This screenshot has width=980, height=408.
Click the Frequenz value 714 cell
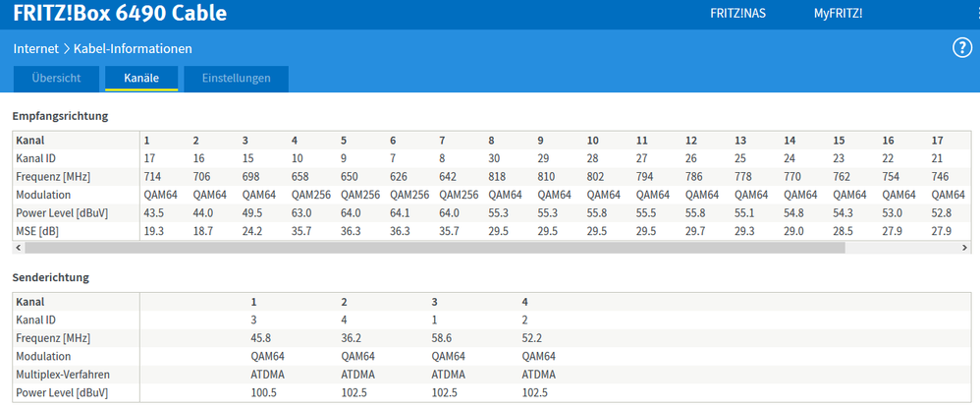[x=151, y=176]
